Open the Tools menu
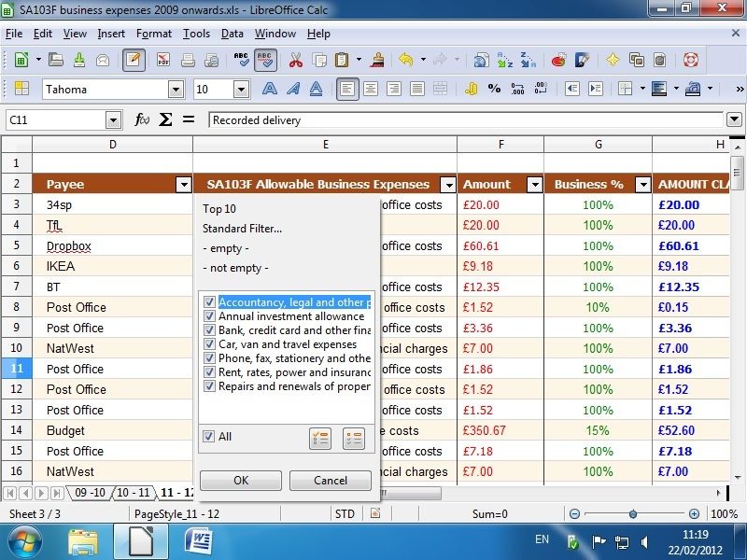Viewport: 747px width, 560px height. (x=196, y=34)
